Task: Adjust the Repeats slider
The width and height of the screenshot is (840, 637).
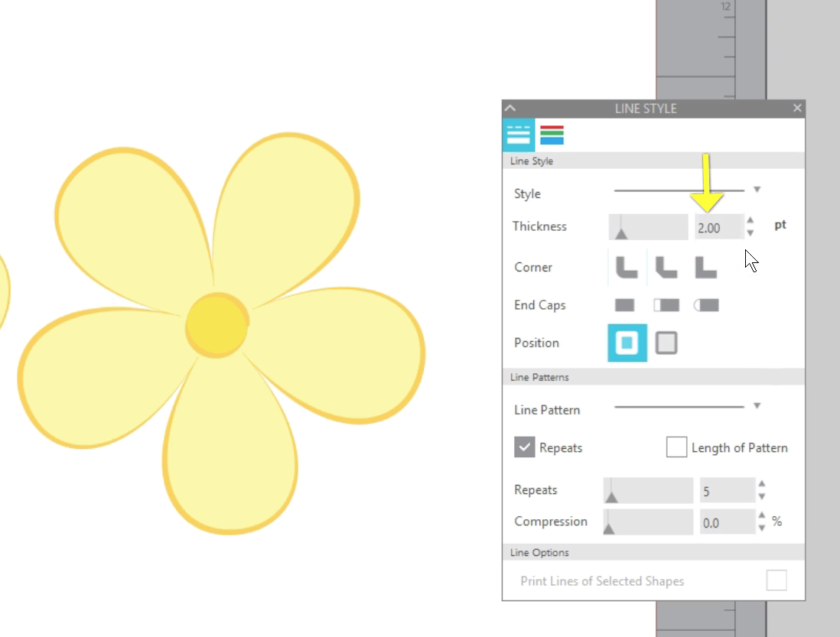Action: click(648, 490)
